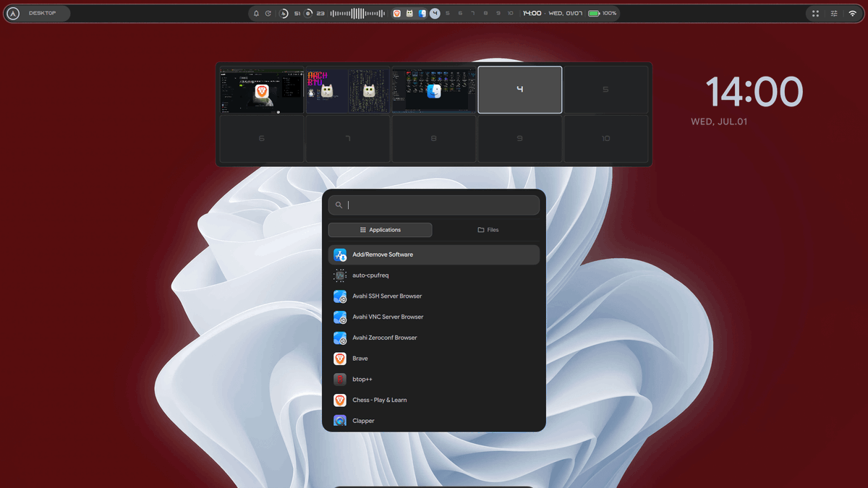Switch to workspace 10 in top bar
868x488 pixels.
(x=511, y=13)
